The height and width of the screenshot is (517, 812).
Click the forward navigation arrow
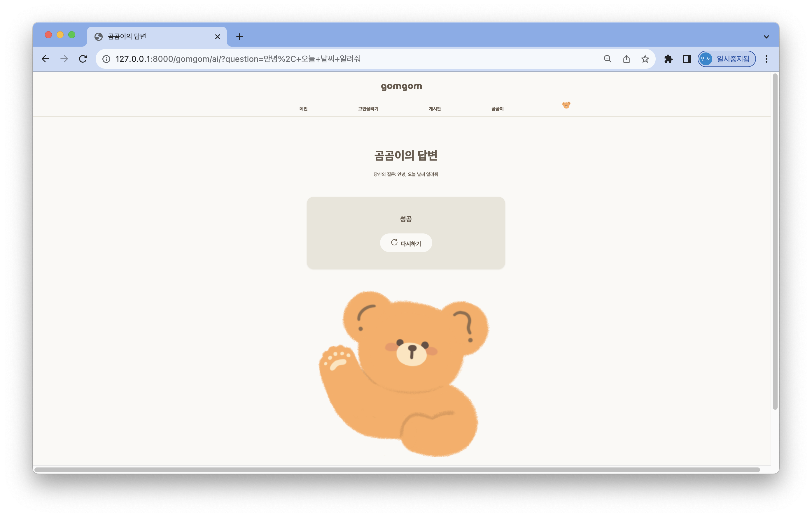(64, 59)
